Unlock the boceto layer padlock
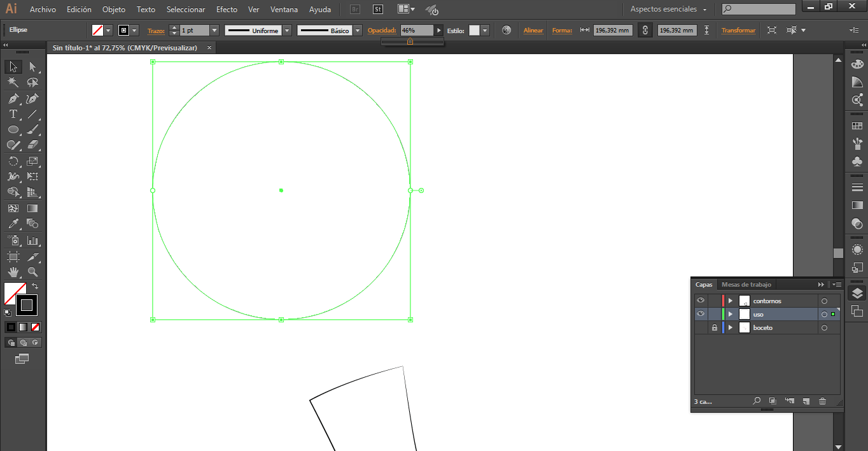868x451 pixels. click(715, 327)
